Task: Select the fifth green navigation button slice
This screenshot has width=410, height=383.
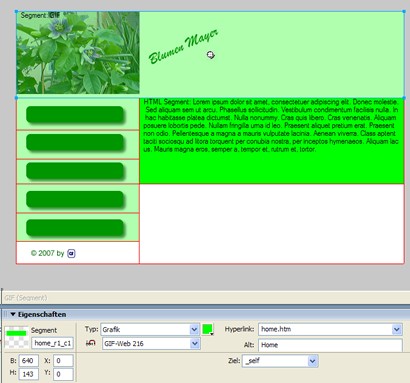Action: pos(75,228)
